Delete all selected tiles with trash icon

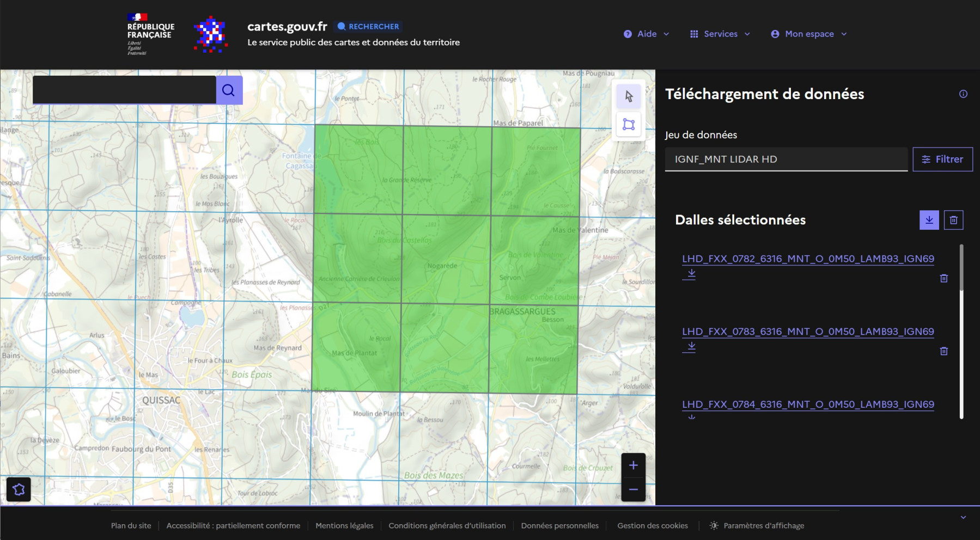pyautogui.click(x=953, y=220)
